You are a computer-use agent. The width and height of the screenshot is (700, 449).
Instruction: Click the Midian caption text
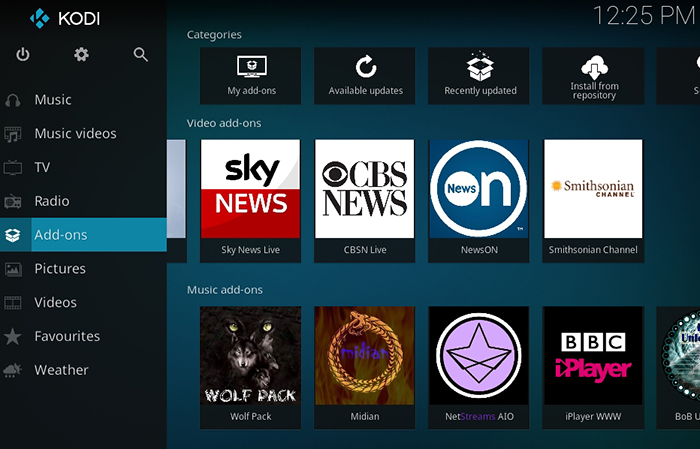click(x=365, y=416)
